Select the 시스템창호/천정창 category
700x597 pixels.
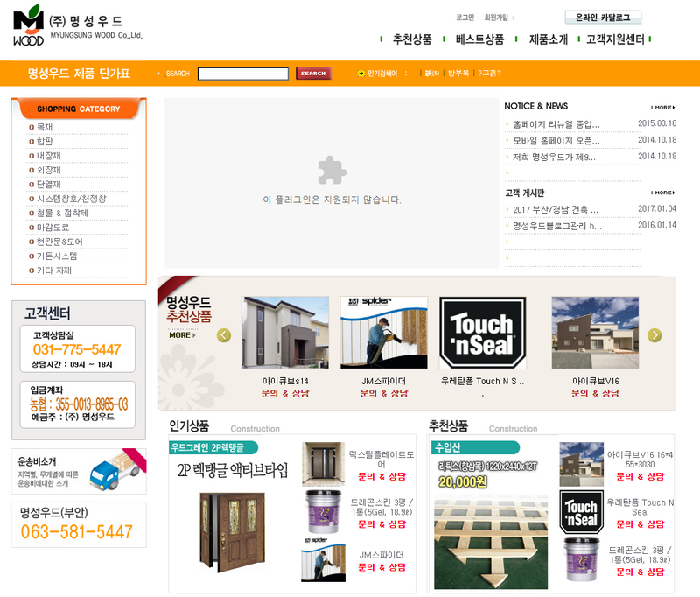(x=72, y=199)
